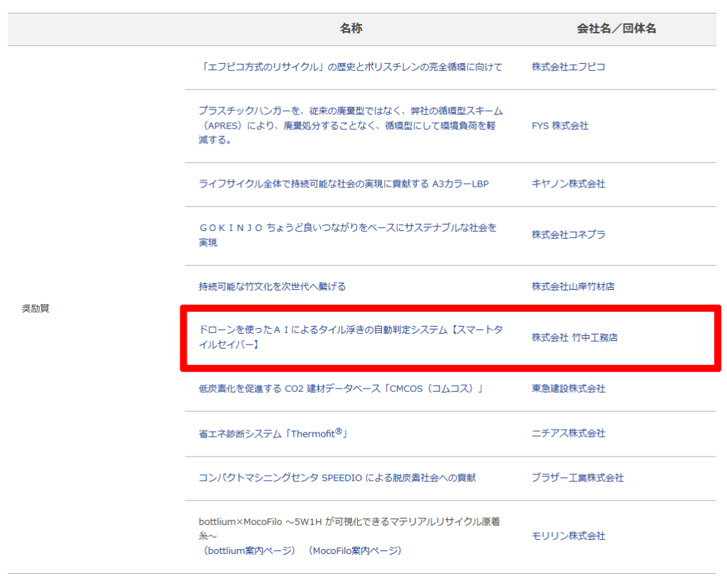Open the スマートタイルセイバー drone AI link
Screen dimensions: 727x588
click(351, 337)
